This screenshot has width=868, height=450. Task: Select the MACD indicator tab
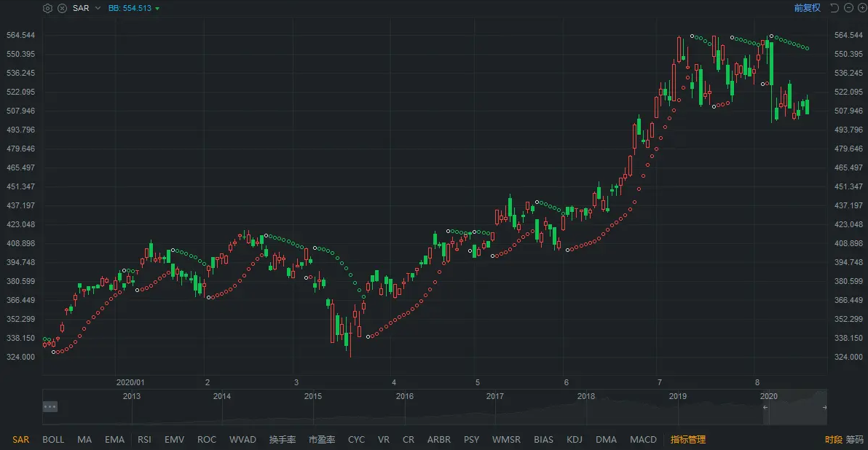click(643, 440)
